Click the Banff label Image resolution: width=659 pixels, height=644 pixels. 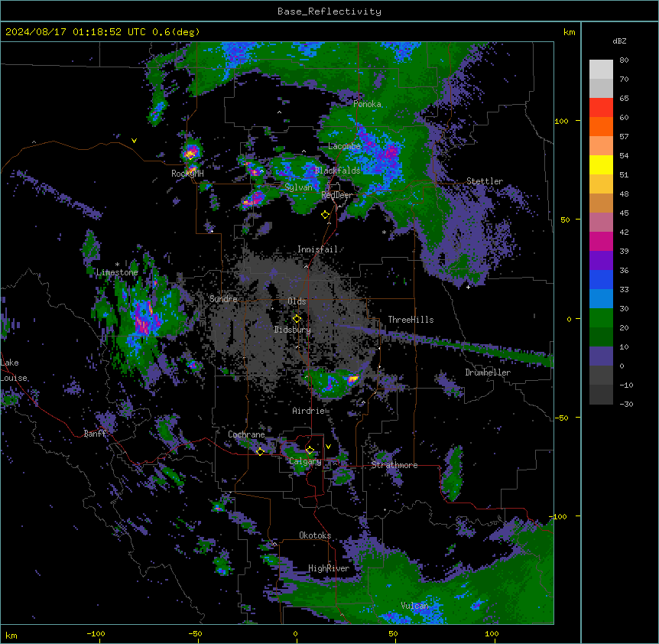click(95, 434)
